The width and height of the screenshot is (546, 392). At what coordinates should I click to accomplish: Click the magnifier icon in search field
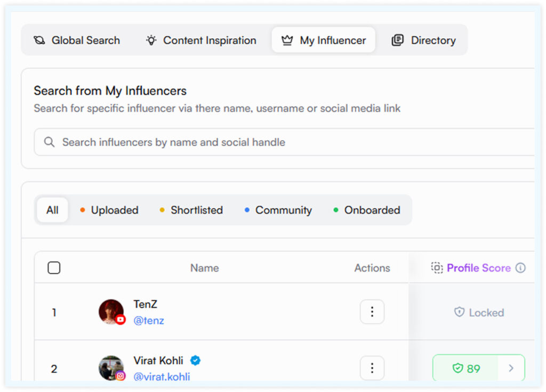click(x=49, y=142)
